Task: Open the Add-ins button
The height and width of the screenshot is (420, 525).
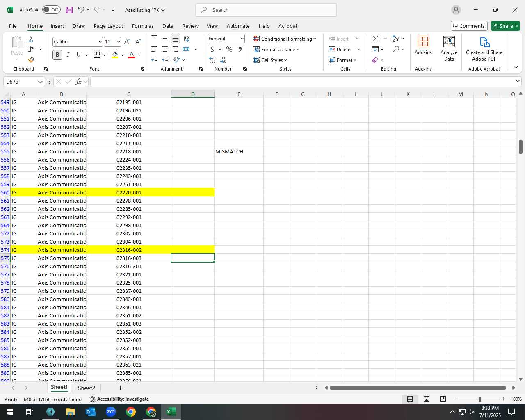Action: (423, 45)
